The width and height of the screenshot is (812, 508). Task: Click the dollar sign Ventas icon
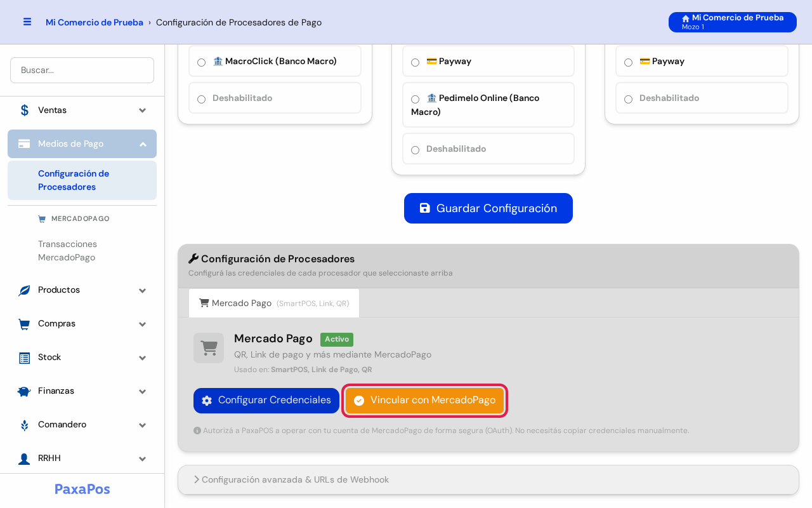point(24,110)
